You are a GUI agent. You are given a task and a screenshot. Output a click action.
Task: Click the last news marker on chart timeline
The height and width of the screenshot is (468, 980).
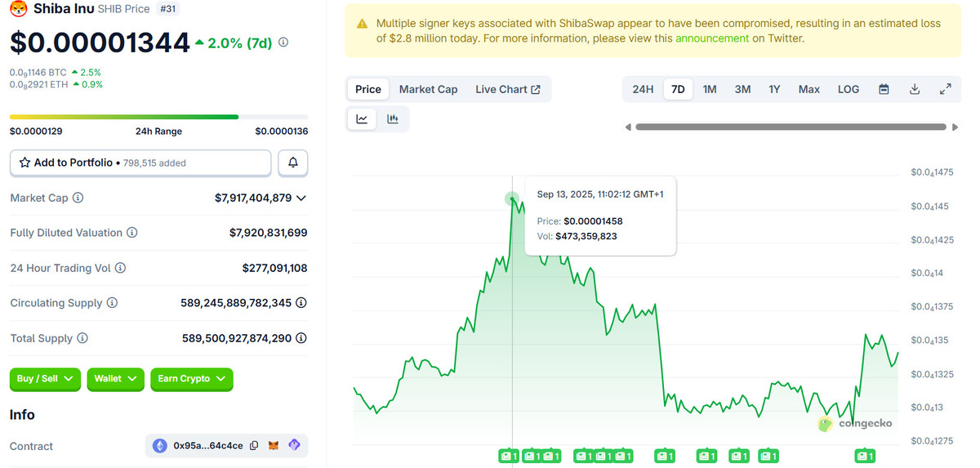(865, 456)
